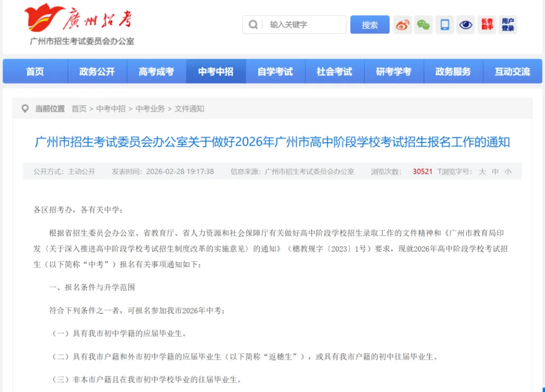
Task: Open the WeChat sharing icon
Action: pos(423,25)
